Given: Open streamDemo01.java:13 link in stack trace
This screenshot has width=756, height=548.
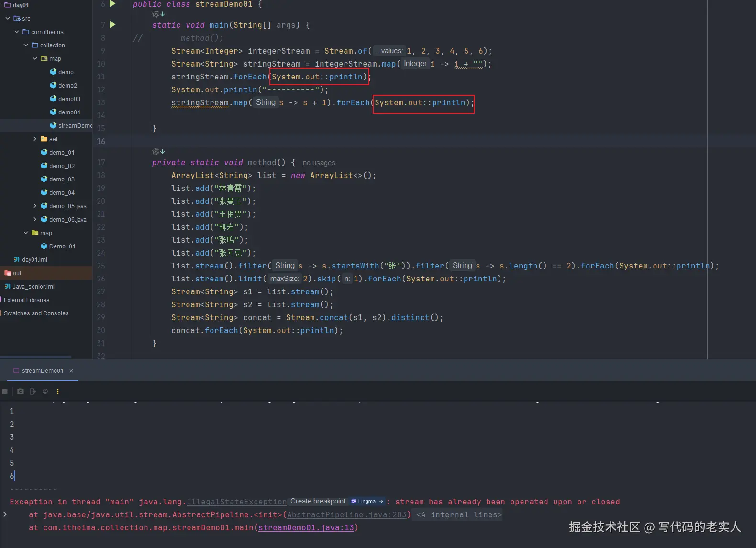Looking at the screenshot, I should point(306,527).
